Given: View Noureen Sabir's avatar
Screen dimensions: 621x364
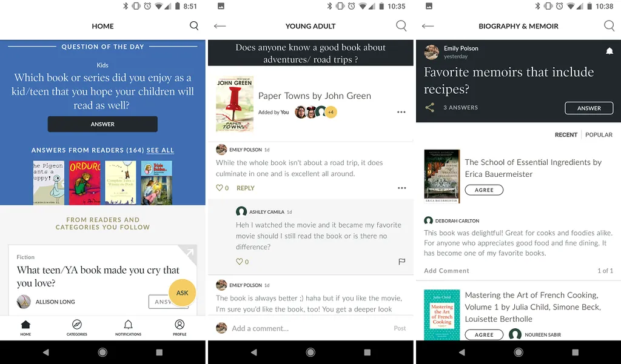Looking at the screenshot, I should (515, 335).
